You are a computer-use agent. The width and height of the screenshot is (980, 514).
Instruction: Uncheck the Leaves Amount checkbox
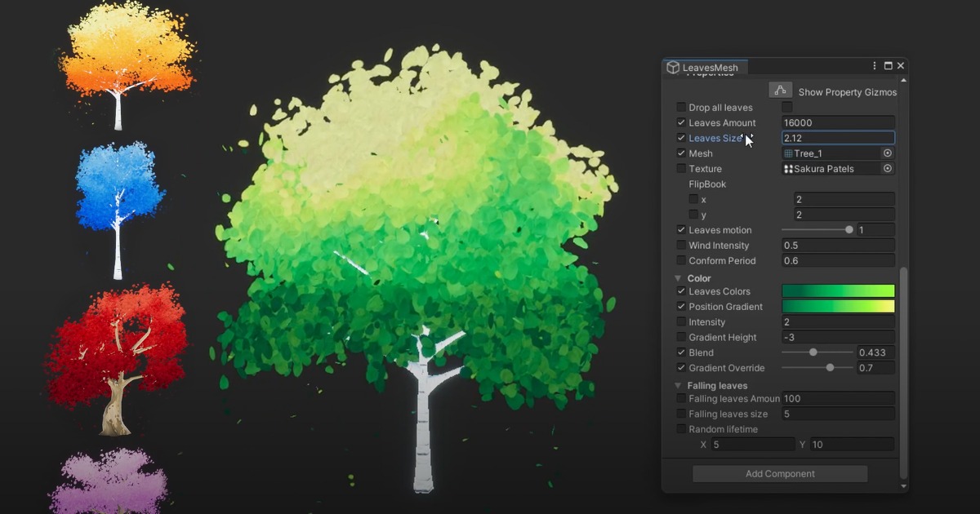coord(681,122)
